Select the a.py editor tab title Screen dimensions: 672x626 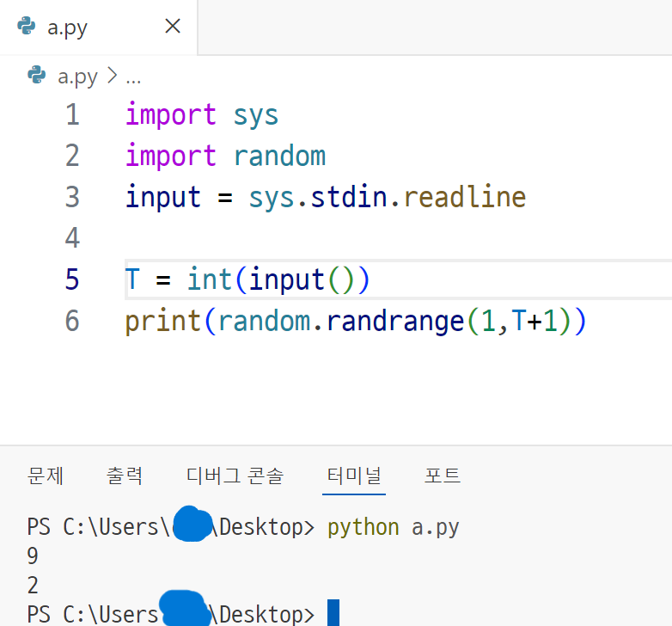(68, 28)
